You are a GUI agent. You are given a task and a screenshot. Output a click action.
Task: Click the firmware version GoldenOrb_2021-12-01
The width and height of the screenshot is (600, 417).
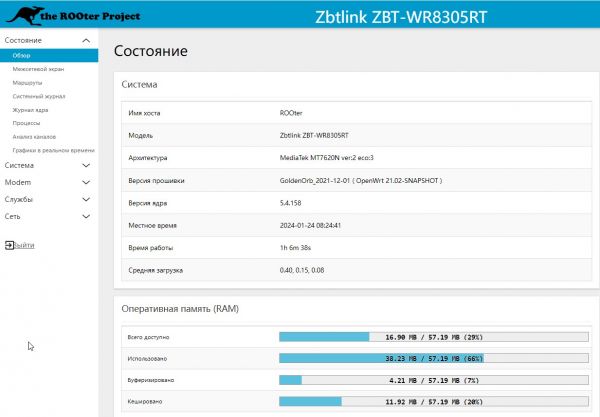[x=361, y=181]
